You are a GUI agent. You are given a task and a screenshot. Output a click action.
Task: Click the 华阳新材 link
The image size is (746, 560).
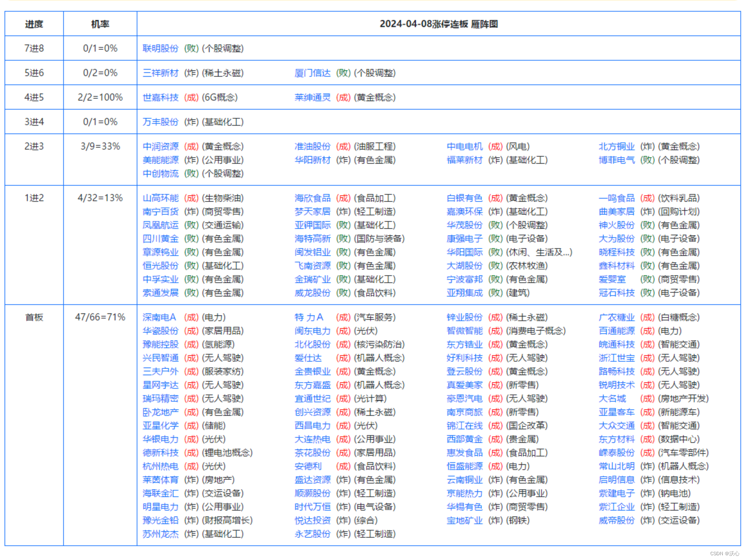pos(313,160)
